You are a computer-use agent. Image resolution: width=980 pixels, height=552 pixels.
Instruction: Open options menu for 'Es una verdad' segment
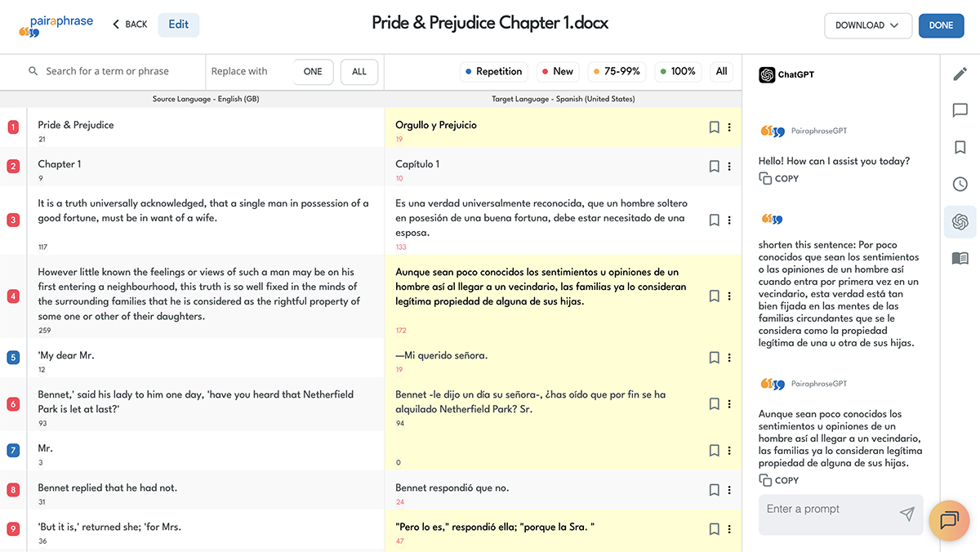point(729,220)
